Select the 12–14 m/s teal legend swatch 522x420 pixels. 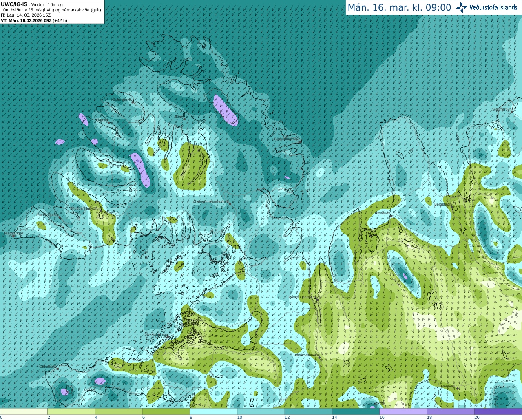tap(308, 411)
